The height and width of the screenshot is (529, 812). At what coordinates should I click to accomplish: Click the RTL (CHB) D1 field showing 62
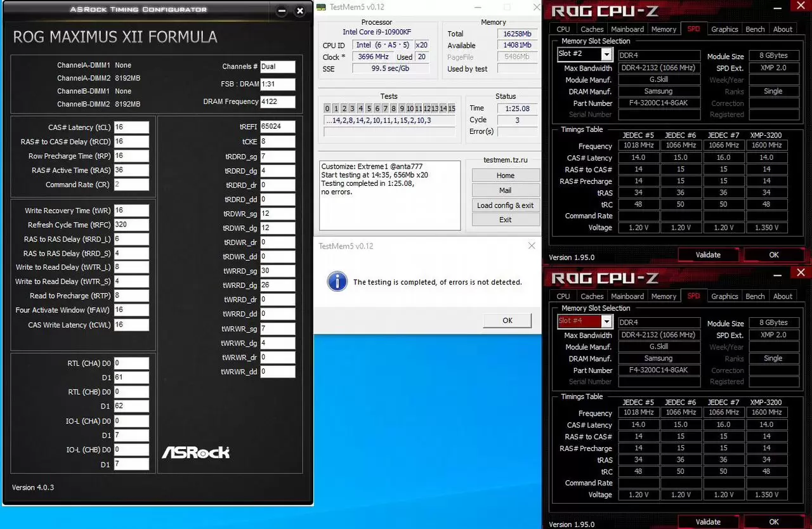131,406
